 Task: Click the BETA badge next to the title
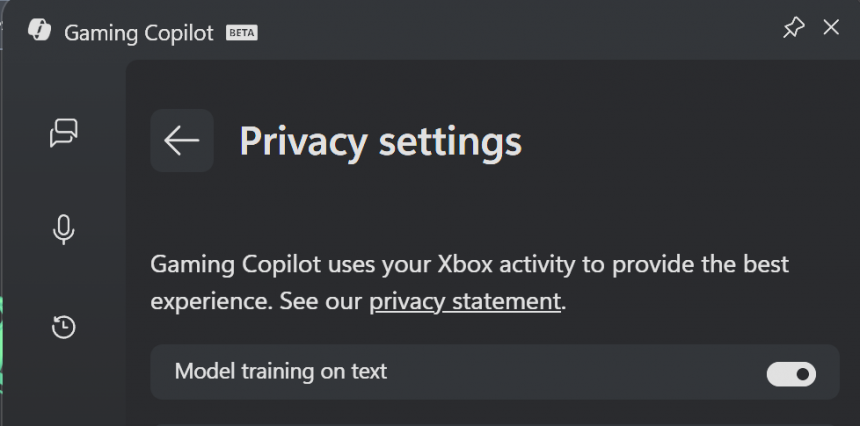(242, 33)
